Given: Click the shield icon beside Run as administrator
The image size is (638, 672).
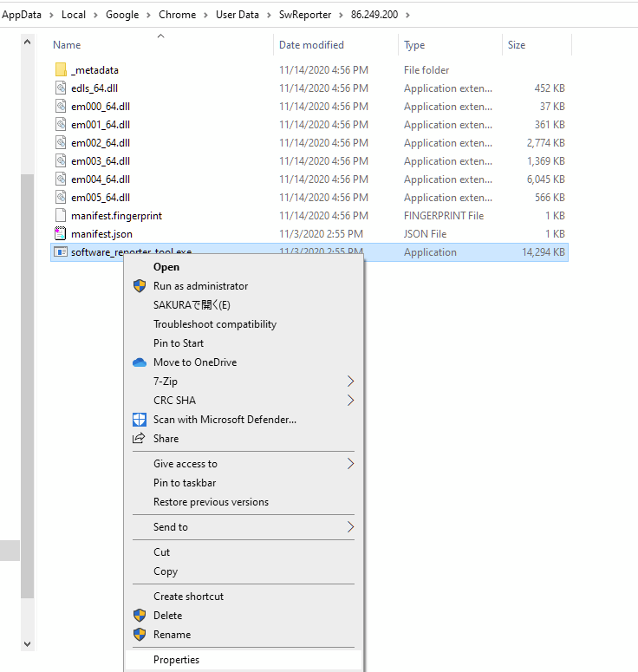Looking at the screenshot, I should (140, 286).
